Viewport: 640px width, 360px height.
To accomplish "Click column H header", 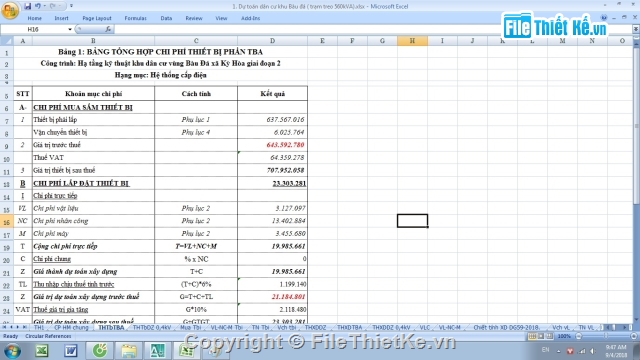I will click(412, 41).
